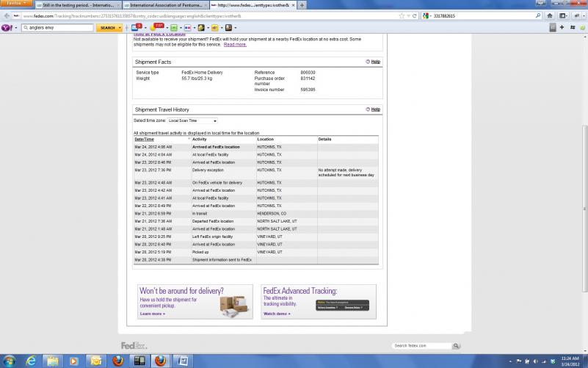Open the address bar history dropdown arrow
This screenshot has width=588, height=368.
point(408,15)
